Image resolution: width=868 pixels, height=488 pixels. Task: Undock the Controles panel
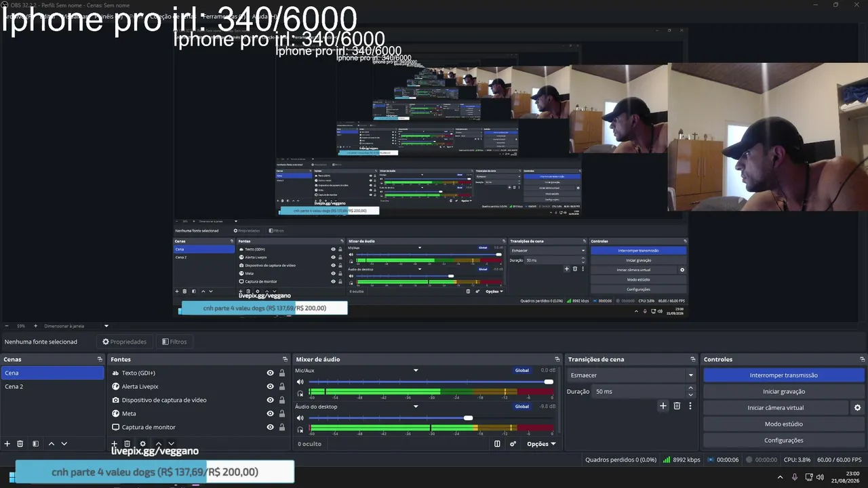[861, 359]
